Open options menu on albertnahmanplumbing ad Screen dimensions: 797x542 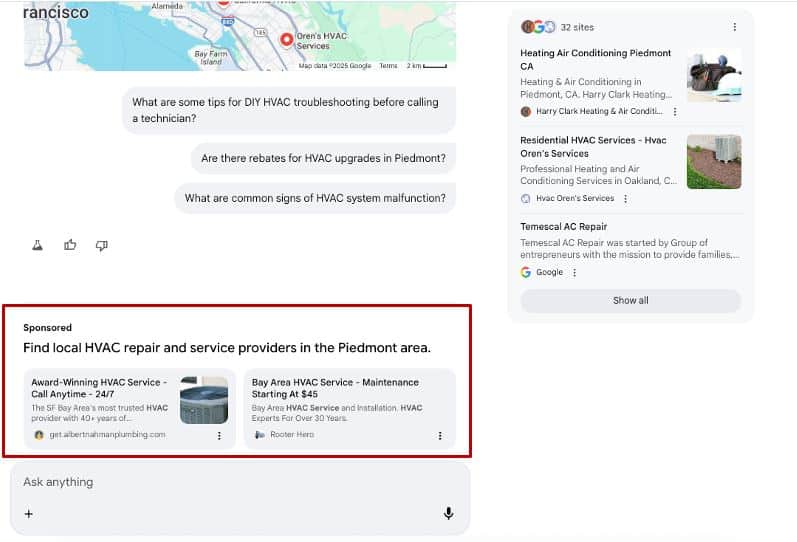(x=219, y=435)
